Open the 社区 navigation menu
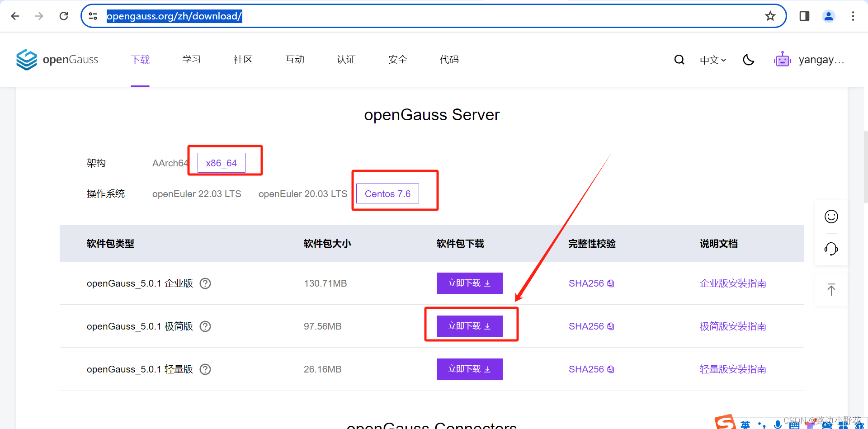The image size is (868, 429). coord(243,60)
